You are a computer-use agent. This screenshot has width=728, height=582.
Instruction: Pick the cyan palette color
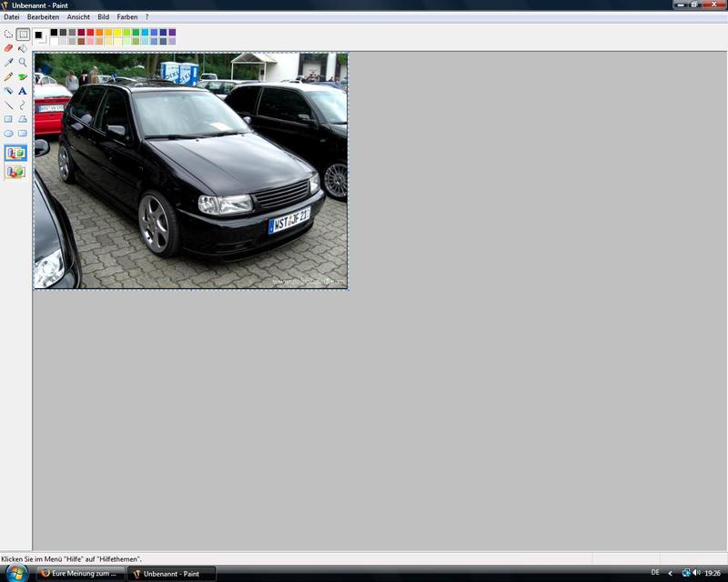pos(145,32)
